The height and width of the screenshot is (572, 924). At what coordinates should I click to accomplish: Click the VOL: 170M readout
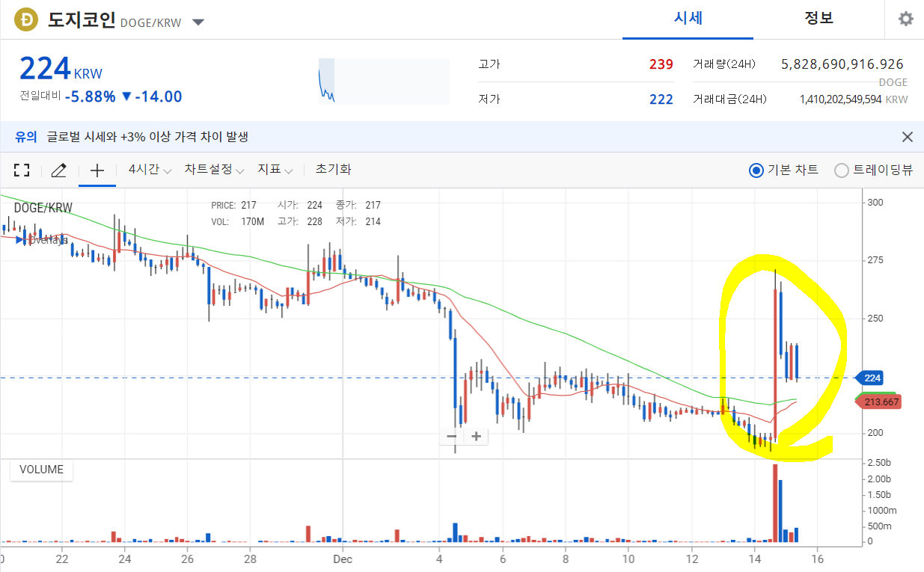click(238, 221)
